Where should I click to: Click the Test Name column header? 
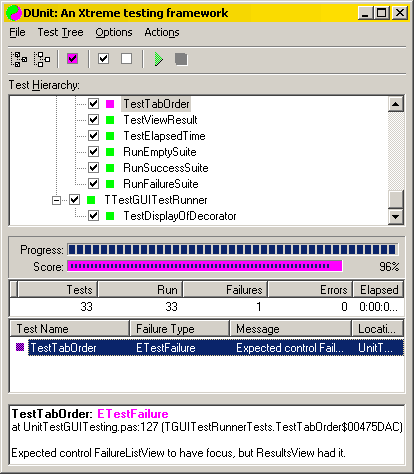[x=69, y=329]
